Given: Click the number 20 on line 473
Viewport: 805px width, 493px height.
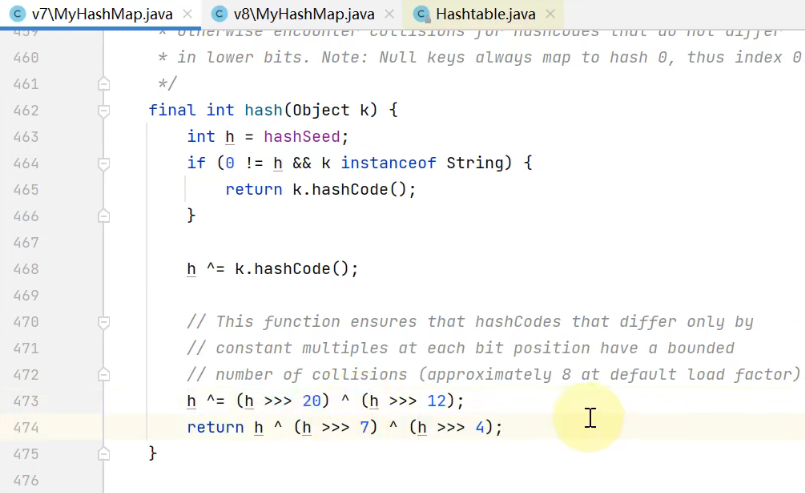Looking at the screenshot, I should pos(312,401).
